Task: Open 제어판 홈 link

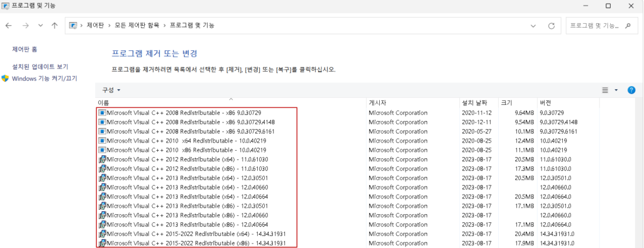Action: click(x=25, y=49)
